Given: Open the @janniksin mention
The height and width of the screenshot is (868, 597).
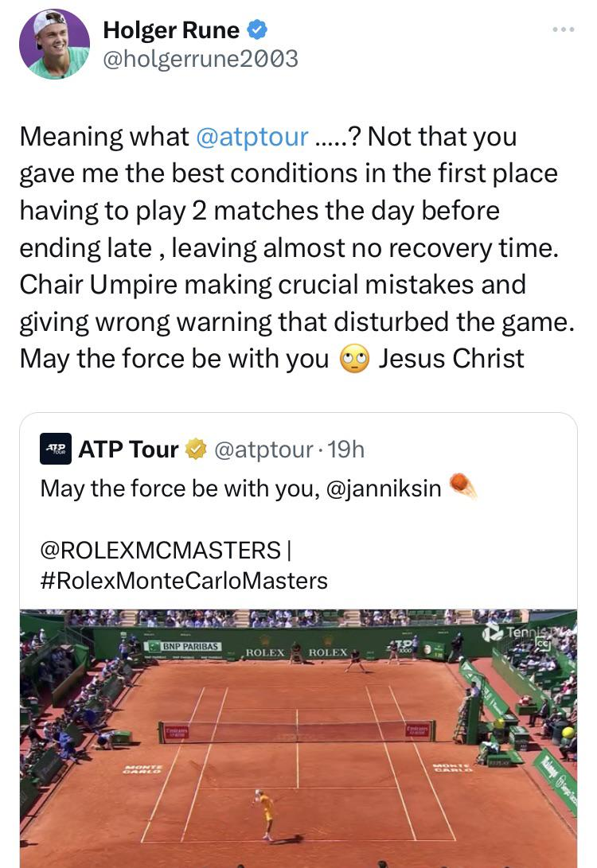Looking at the screenshot, I should [x=384, y=488].
